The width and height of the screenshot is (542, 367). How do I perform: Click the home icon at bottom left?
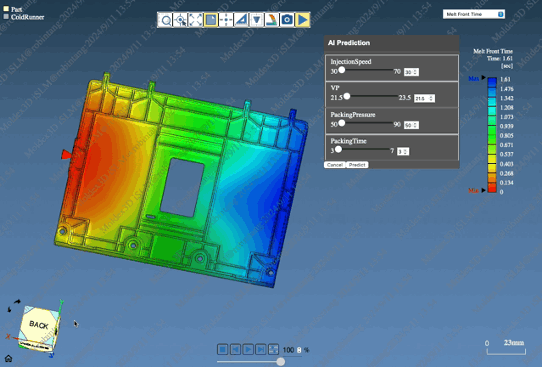[8, 358]
